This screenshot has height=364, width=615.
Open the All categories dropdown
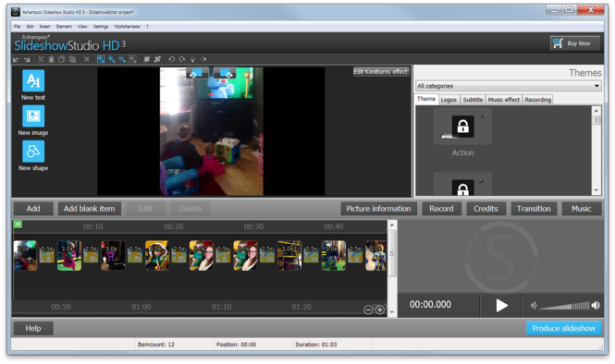509,86
